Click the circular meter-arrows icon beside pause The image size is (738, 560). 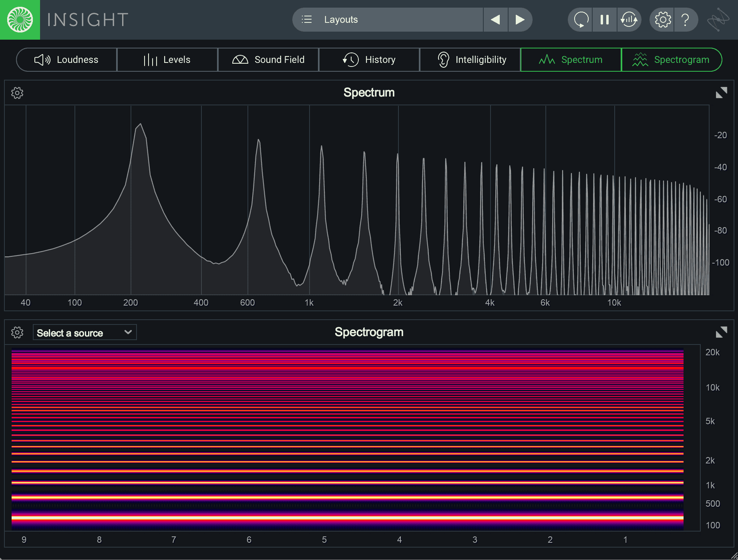629,20
